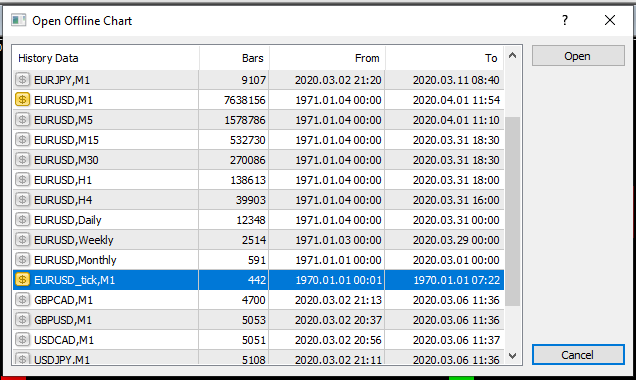Open the selected offline chart
The height and width of the screenshot is (380, 636).
pos(578,56)
